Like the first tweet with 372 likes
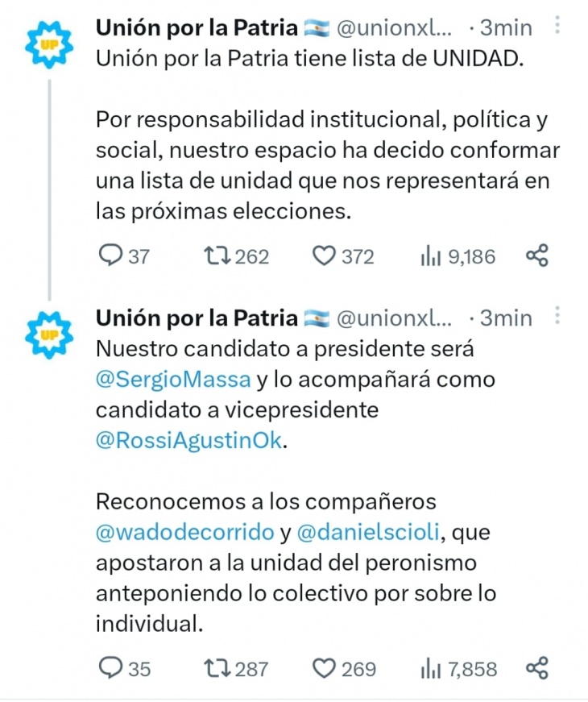 (x=323, y=256)
